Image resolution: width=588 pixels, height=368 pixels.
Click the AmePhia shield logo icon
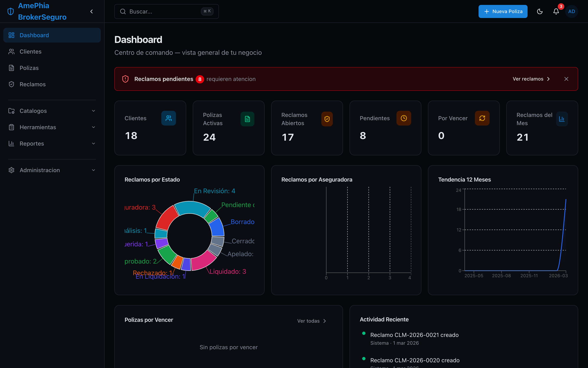coord(11,11)
